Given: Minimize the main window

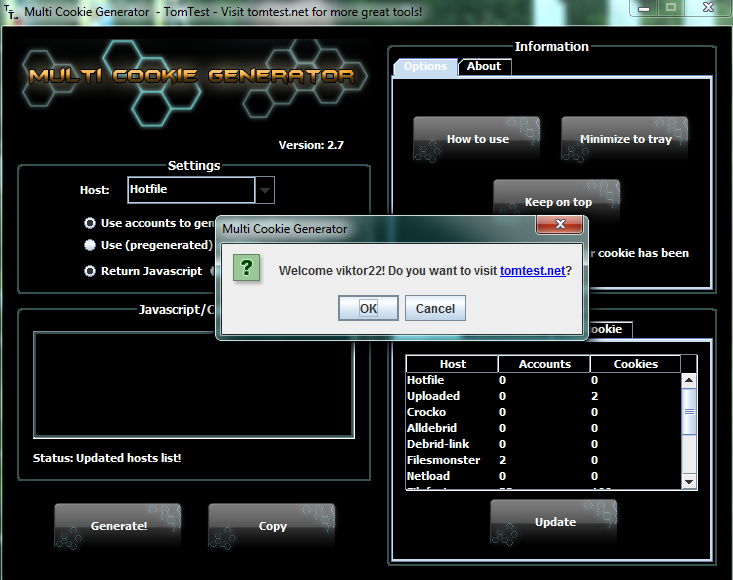Looking at the screenshot, I should click(x=644, y=8).
